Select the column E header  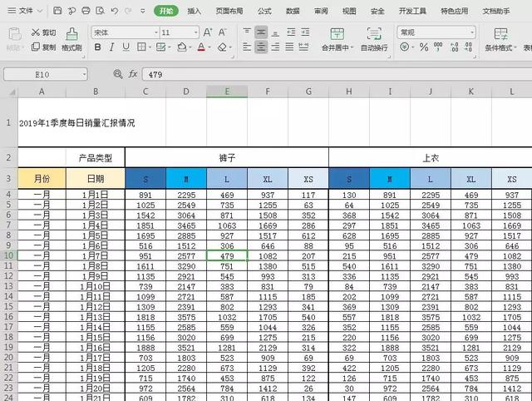click(x=227, y=92)
